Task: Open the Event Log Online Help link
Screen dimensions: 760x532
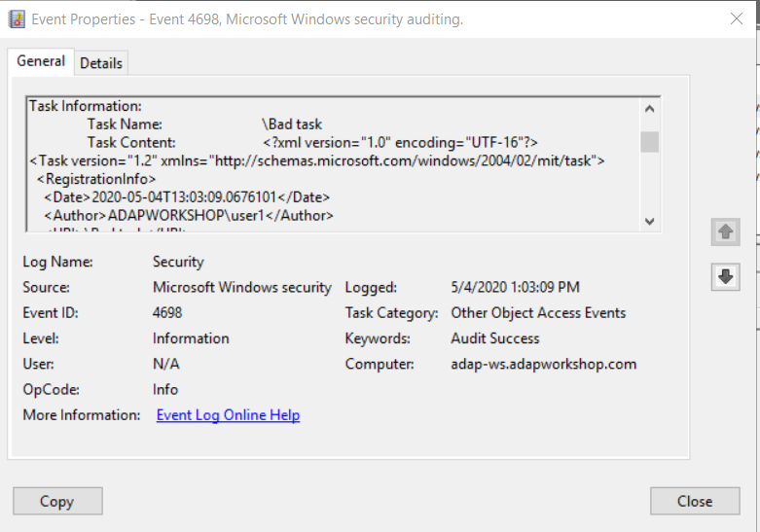Action: tap(228, 415)
